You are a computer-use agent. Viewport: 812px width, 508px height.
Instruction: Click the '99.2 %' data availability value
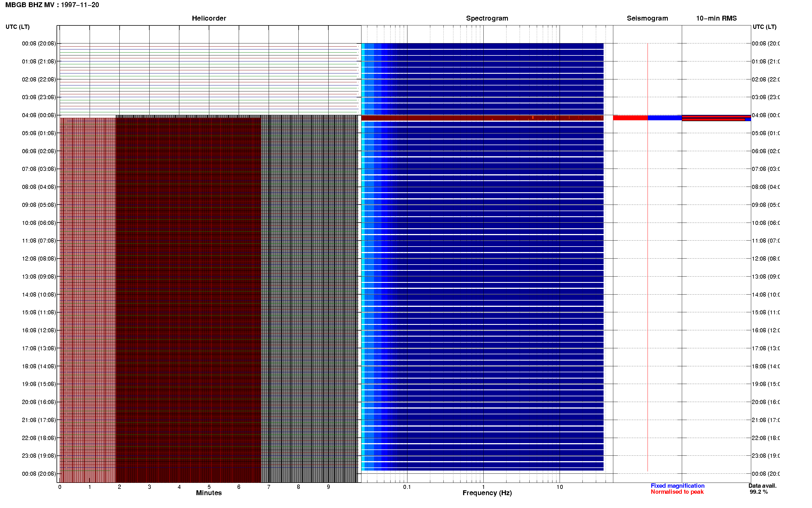(759, 492)
